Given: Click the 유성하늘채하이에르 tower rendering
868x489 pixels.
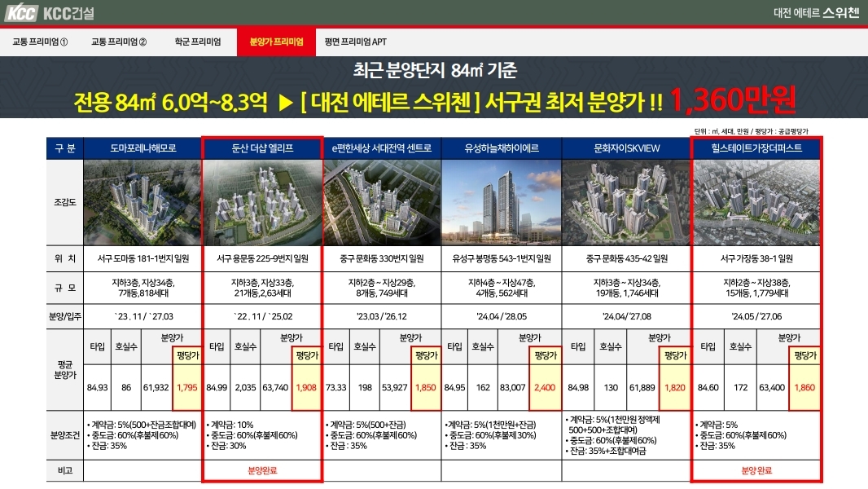Looking at the screenshot, I should [502, 203].
